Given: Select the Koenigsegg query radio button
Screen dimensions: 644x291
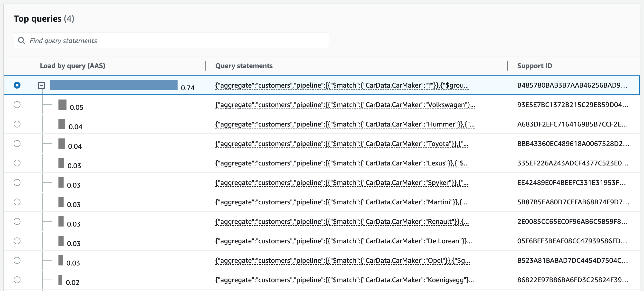Looking at the screenshot, I should click(17, 280).
